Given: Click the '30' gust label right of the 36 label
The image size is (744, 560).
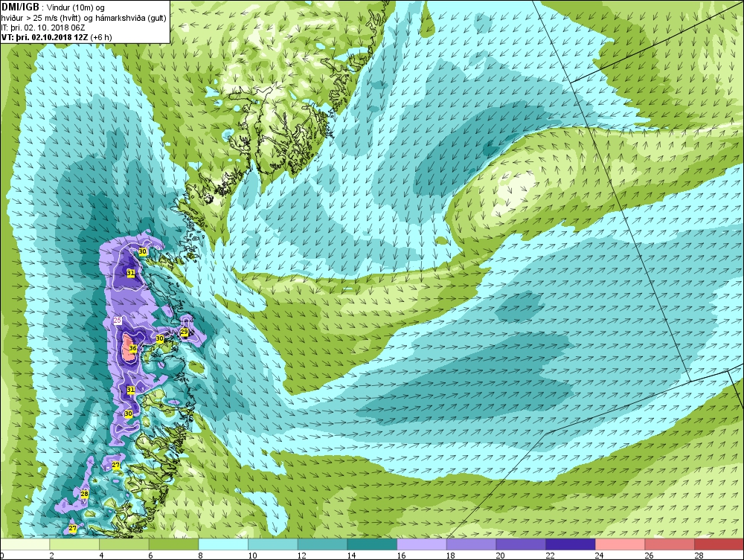Looking at the screenshot, I should [x=160, y=338].
